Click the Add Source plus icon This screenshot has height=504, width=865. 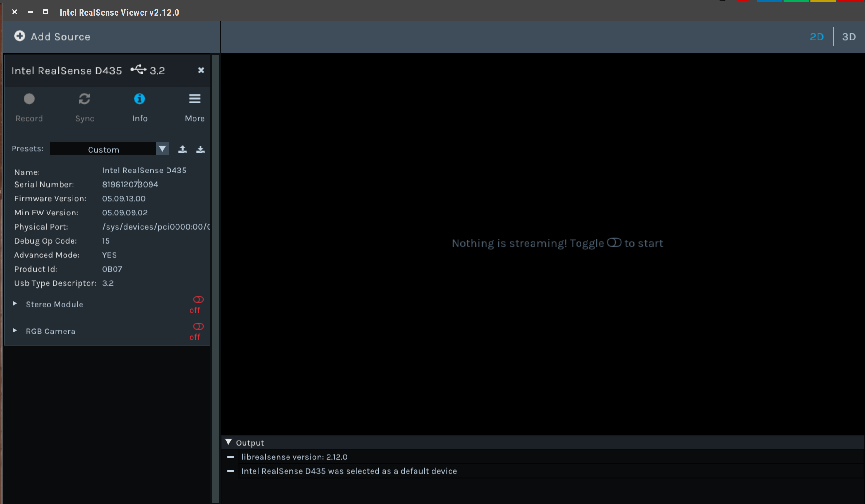click(20, 36)
